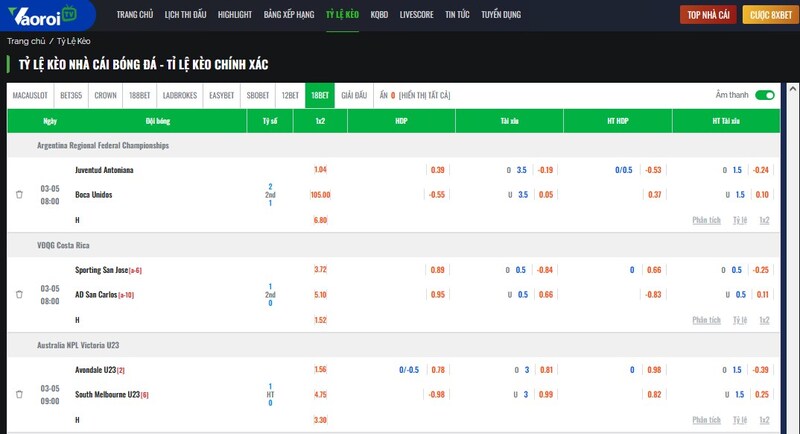Switch to the BET365 bookmaker tab
The image size is (800, 434).
[x=71, y=95]
